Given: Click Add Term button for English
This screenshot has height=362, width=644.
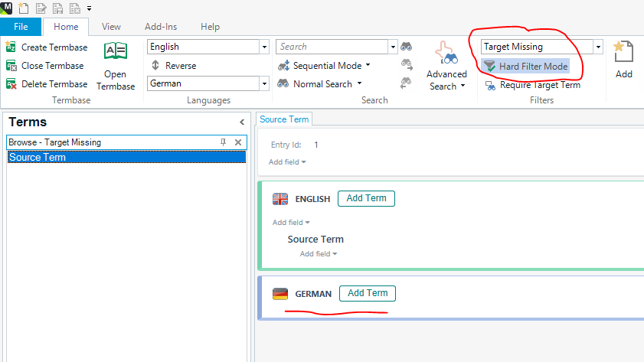Looking at the screenshot, I should tap(366, 198).
